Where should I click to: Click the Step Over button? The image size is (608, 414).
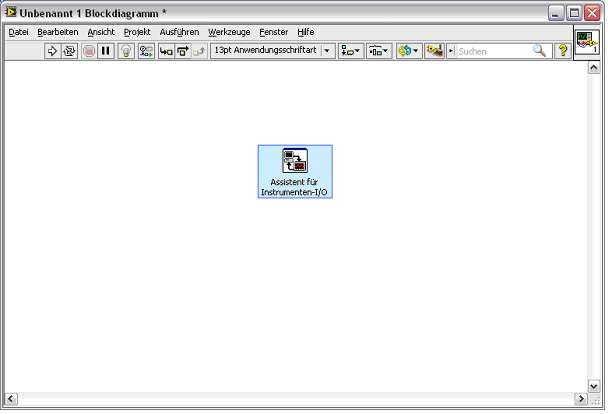(x=183, y=51)
